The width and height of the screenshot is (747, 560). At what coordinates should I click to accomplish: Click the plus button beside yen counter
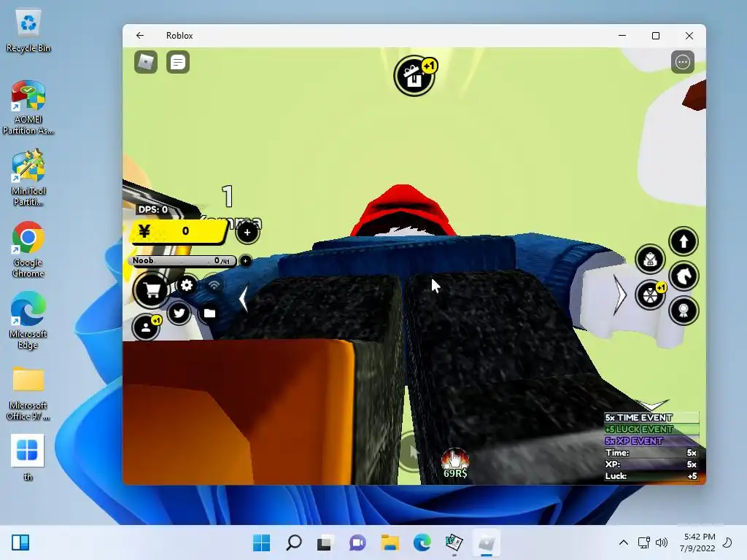[x=247, y=233]
